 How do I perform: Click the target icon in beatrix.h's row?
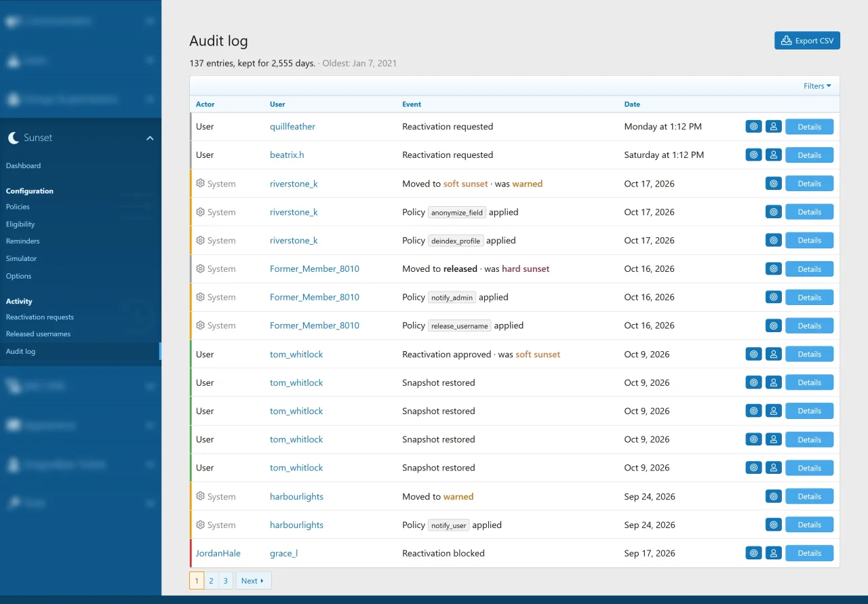753,155
